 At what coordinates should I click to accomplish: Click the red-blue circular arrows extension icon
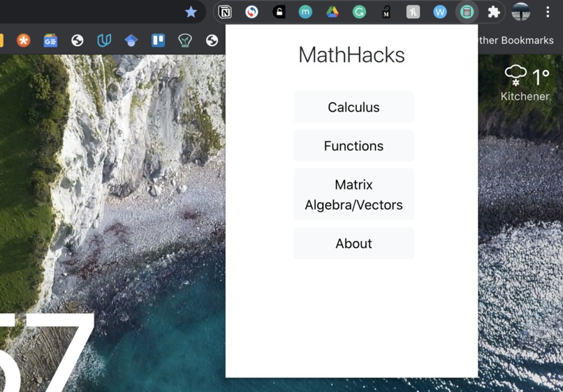pos(251,12)
